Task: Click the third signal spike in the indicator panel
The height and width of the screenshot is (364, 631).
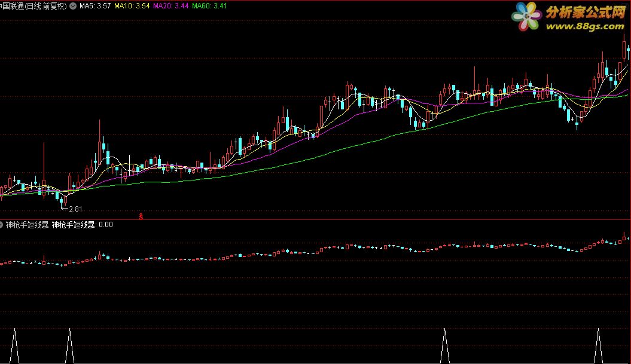Action: (444, 346)
